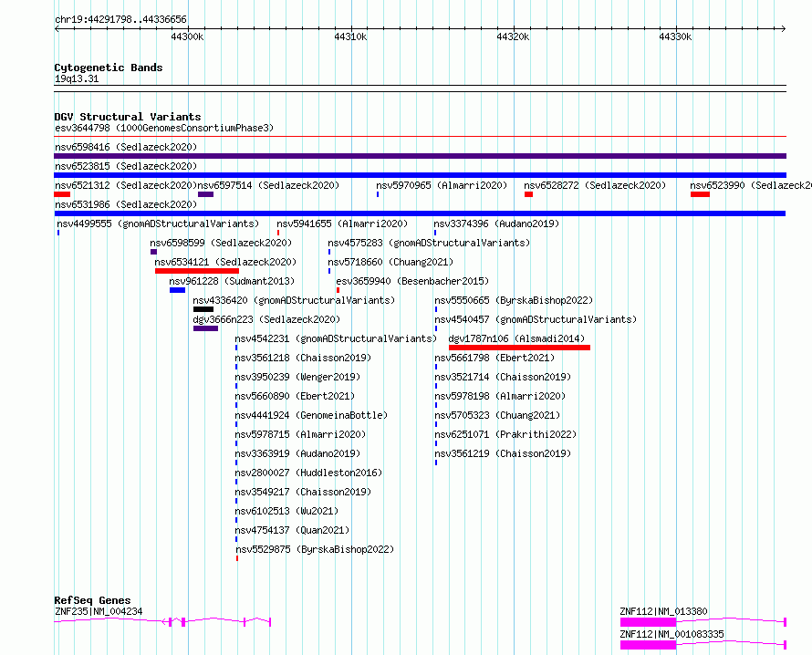Click the nsv6598599 (Sedlazeck2020) label

point(221,243)
